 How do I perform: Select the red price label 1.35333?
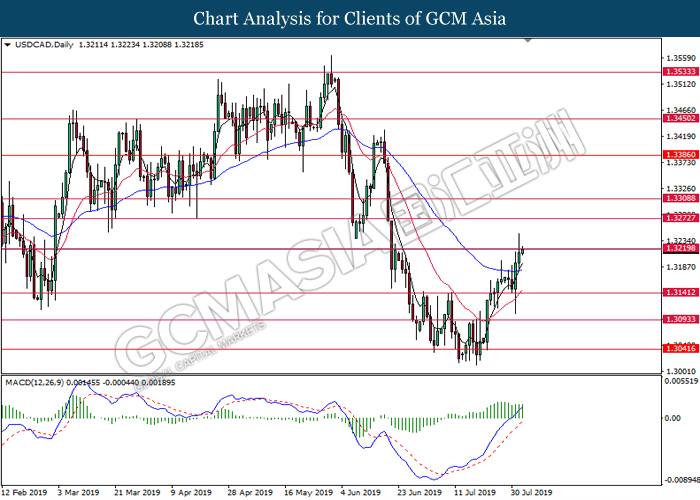pyautogui.click(x=681, y=72)
